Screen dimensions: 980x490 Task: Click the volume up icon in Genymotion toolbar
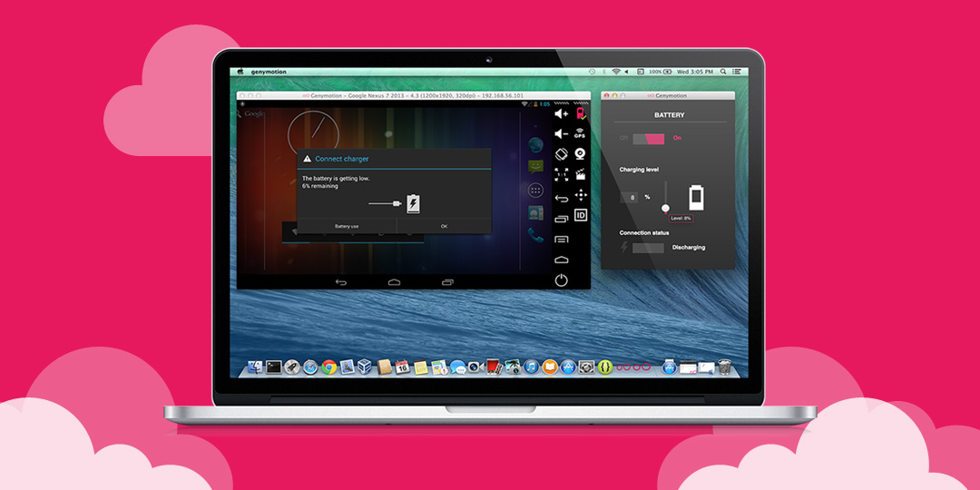(562, 113)
